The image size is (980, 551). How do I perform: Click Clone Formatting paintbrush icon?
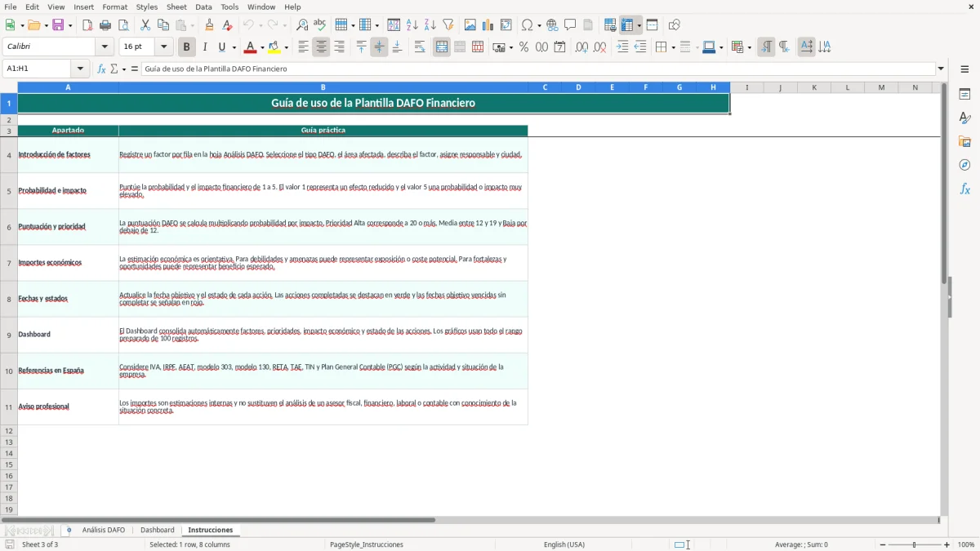point(209,25)
